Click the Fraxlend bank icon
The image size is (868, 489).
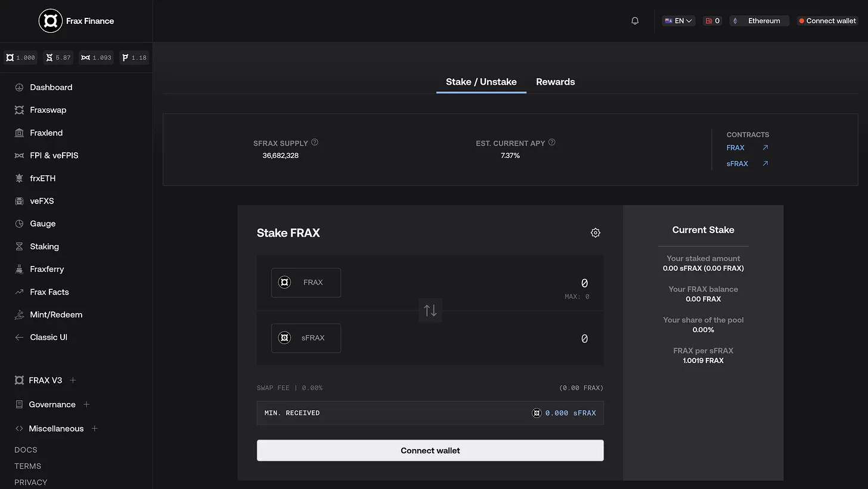point(19,133)
